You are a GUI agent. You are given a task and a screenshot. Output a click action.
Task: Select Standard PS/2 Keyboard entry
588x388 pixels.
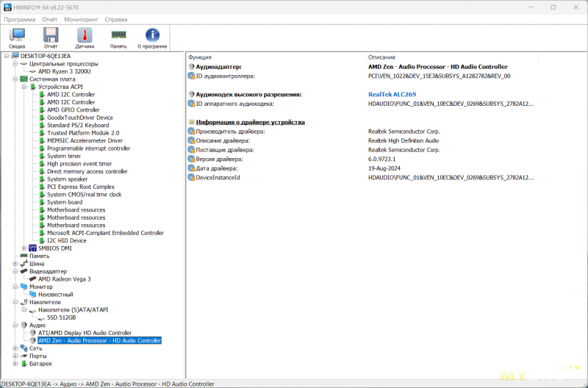tap(78, 125)
